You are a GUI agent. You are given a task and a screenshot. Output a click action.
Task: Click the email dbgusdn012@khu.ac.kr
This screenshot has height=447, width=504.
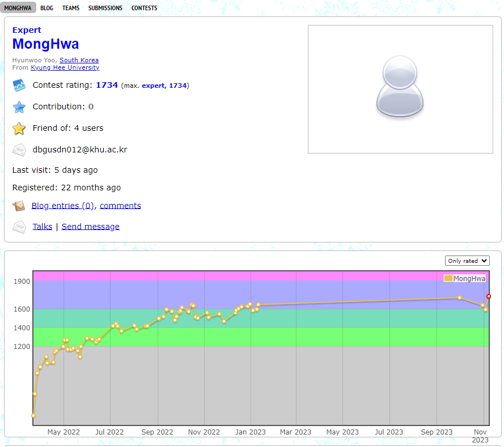point(80,150)
